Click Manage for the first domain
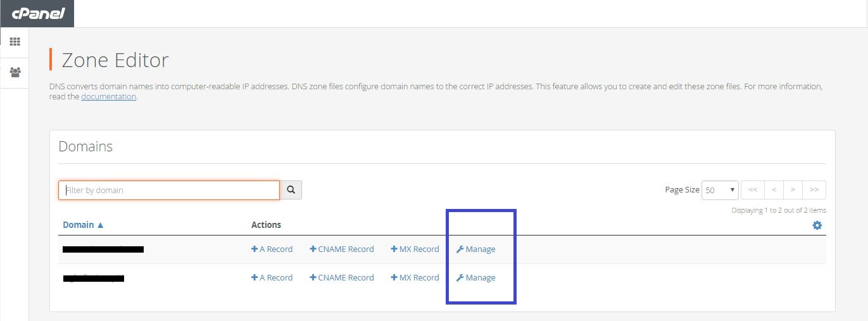The width and height of the screenshot is (868, 321). pyautogui.click(x=476, y=249)
